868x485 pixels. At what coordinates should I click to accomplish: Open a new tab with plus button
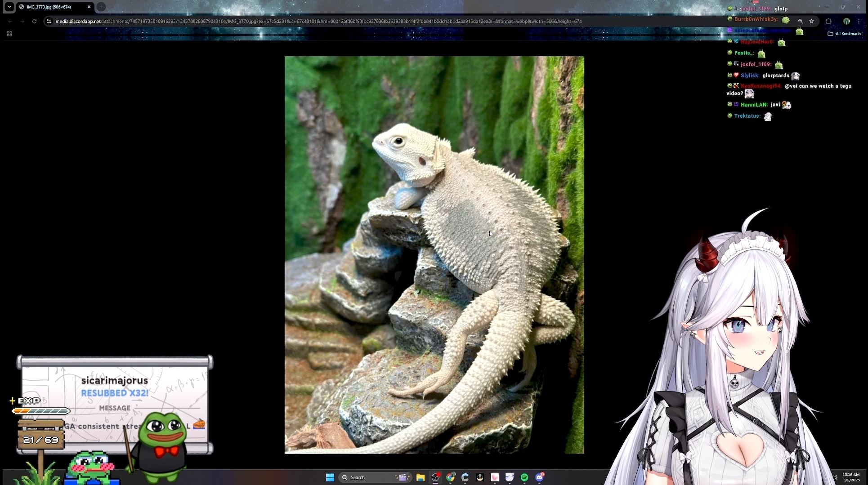pos(101,7)
